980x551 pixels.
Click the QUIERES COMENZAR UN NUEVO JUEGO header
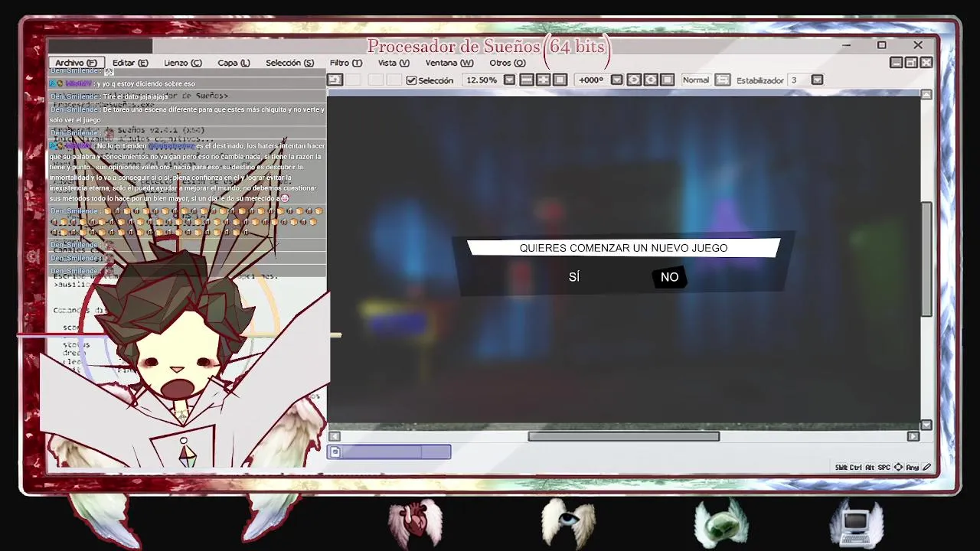pos(623,248)
